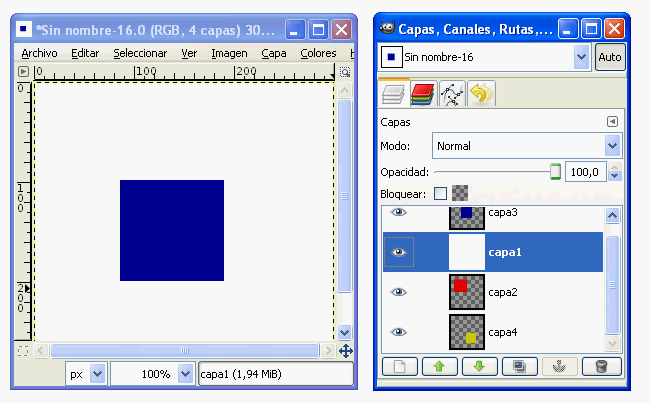Open the image menu arrow beside the ruler origin
The image size is (650, 403).
23,72
